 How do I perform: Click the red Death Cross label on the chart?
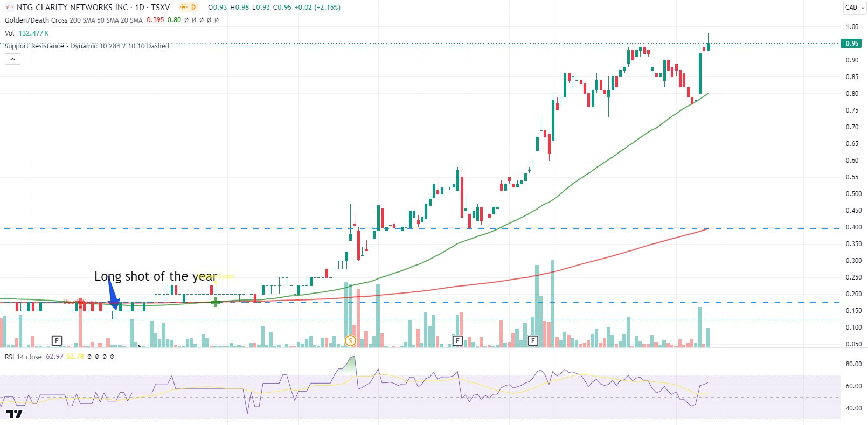[80, 301]
